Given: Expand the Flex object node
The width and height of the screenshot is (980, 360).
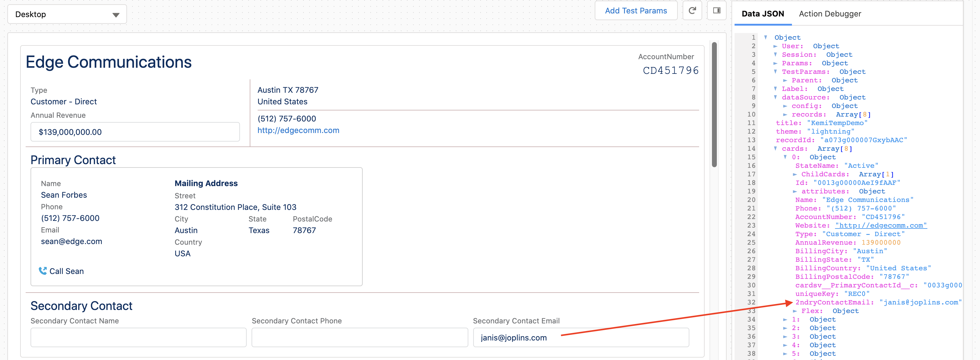Looking at the screenshot, I should [795, 311].
